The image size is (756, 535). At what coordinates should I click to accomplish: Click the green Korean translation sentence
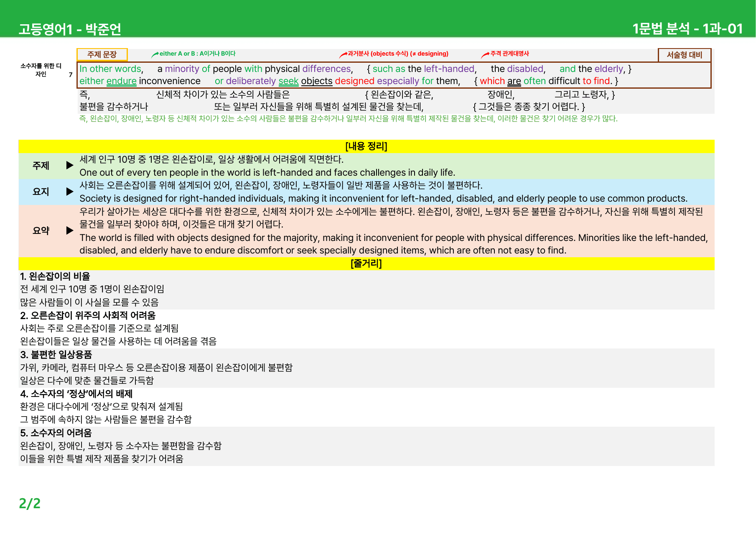pyautogui.click(x=348, y=119)
